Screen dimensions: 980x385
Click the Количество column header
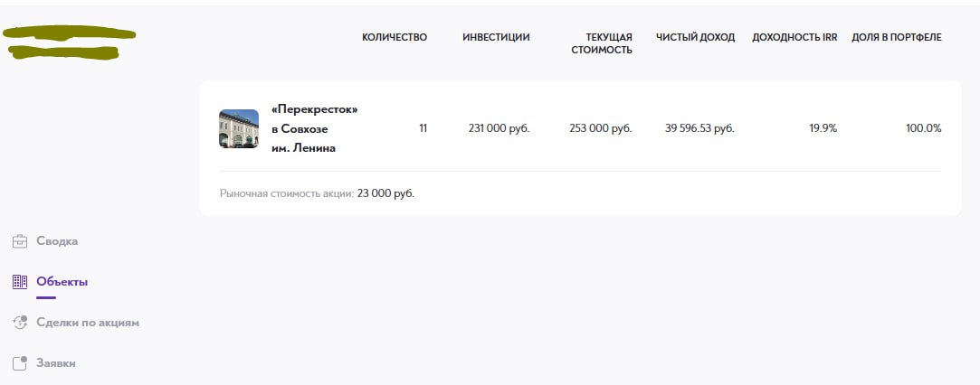pos(395,37)
